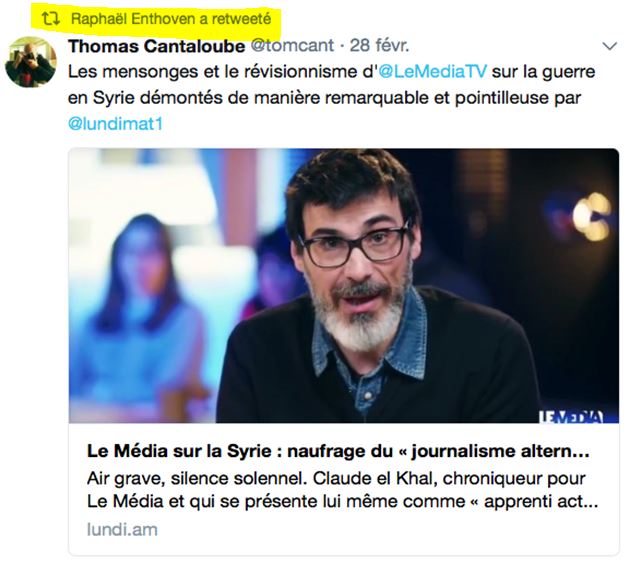
Task: Open the lundi.am source domain
Action: 122,530
